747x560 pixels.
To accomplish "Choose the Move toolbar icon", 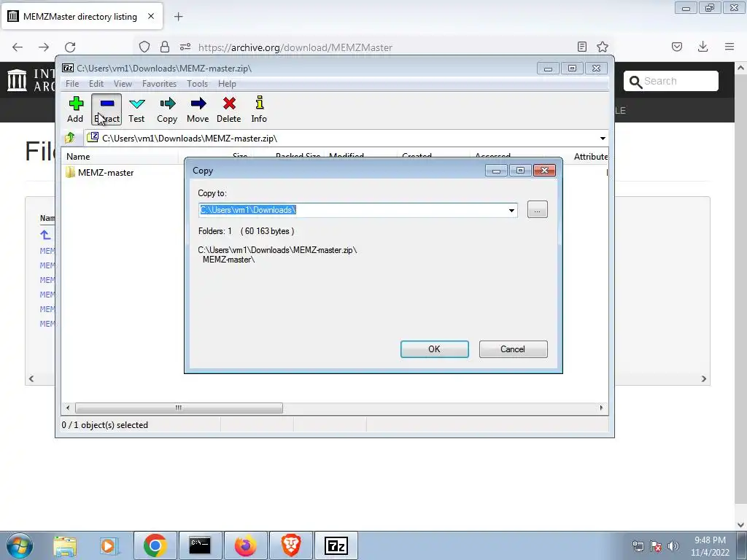I will (x=198, y=109).
